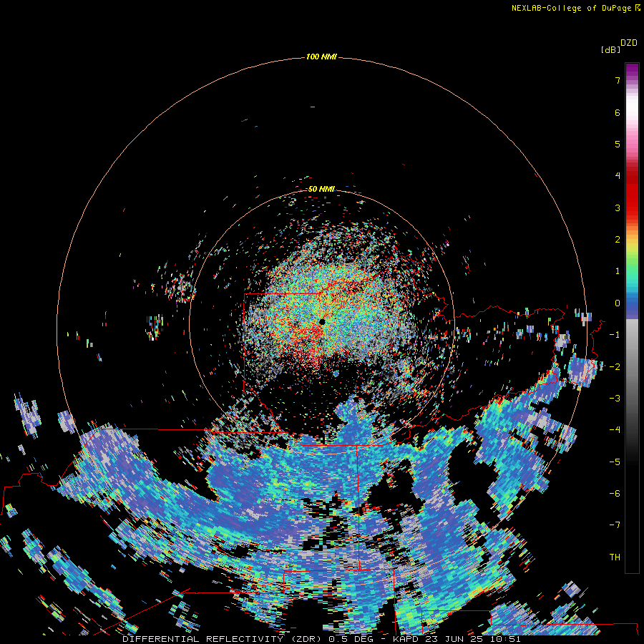Click the 1 value on the colorbar scale

(x=618, y=271)
